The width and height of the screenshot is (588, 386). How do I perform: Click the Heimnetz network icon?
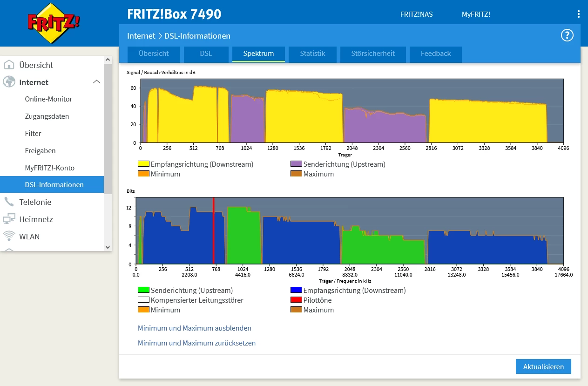9,219
